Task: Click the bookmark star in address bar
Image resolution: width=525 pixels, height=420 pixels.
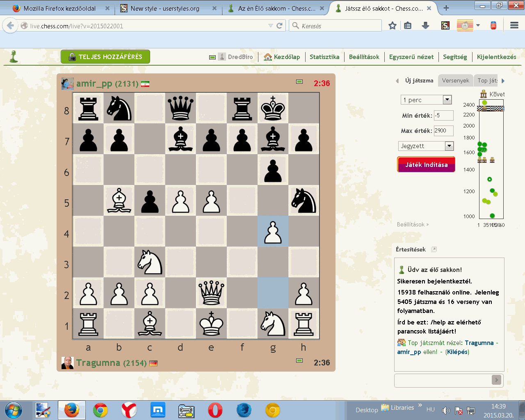Action: tap(392, 25)
